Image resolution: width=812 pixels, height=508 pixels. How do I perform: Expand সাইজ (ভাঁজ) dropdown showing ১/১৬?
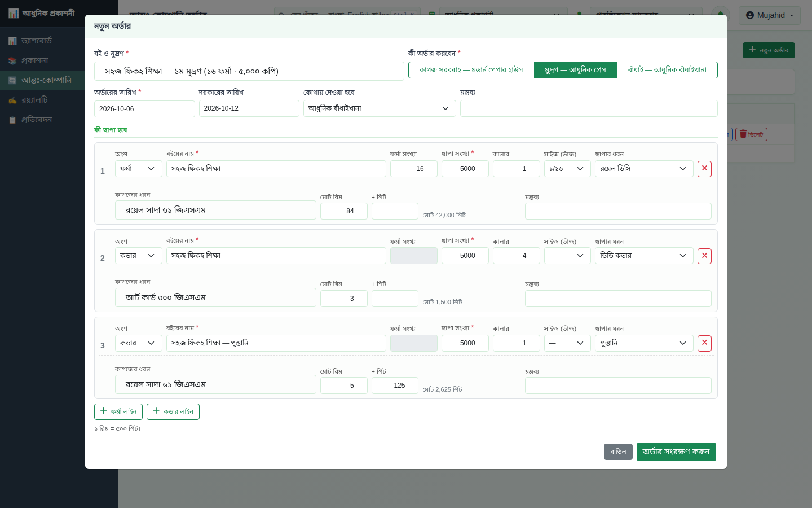pyautogui.click(x=567, y=169)
